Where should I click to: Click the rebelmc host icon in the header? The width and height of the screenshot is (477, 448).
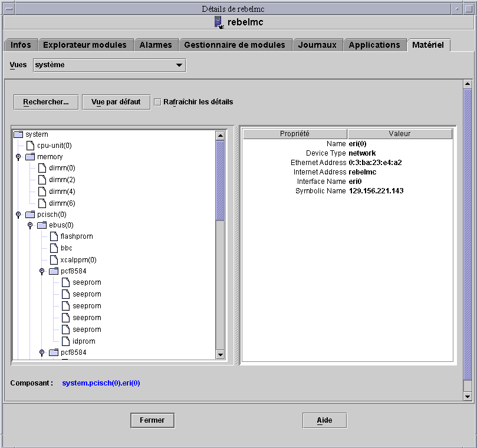coord(219,22)
